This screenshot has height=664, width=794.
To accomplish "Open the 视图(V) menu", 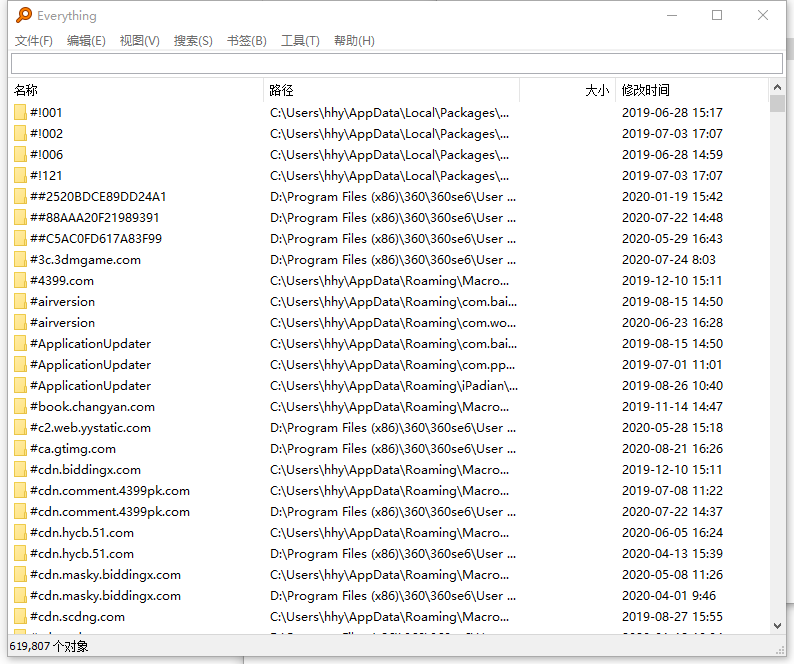I will point(139,41).
